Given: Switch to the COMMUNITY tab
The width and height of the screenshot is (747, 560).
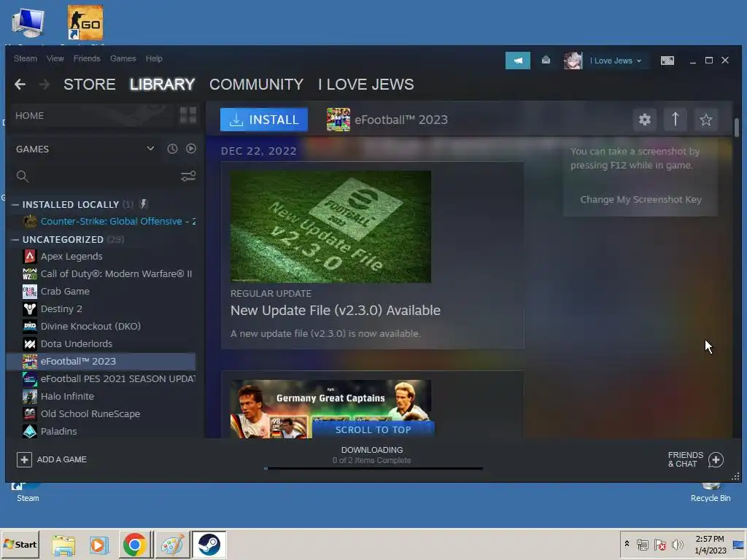Looking at the screenshot, I should click(x=256, y=85).
